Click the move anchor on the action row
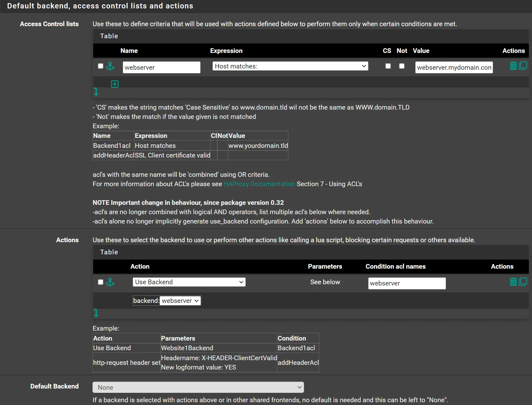This screenshot has width=532, height=405. (111, 282)
